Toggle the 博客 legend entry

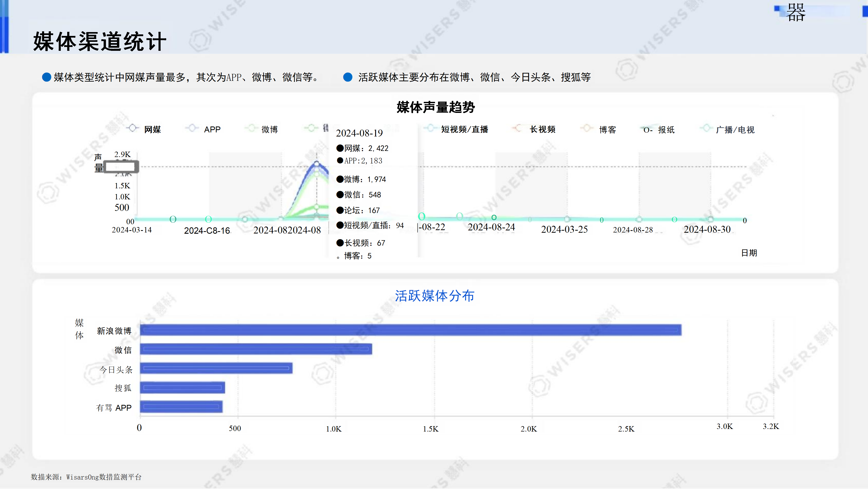598,129
